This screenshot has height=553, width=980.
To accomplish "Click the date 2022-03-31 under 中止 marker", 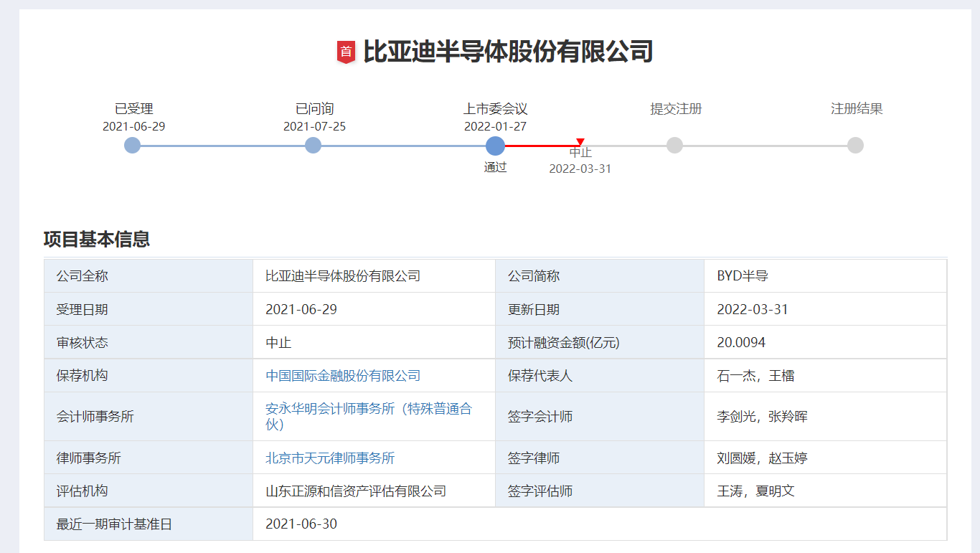I will pos(580,169).
